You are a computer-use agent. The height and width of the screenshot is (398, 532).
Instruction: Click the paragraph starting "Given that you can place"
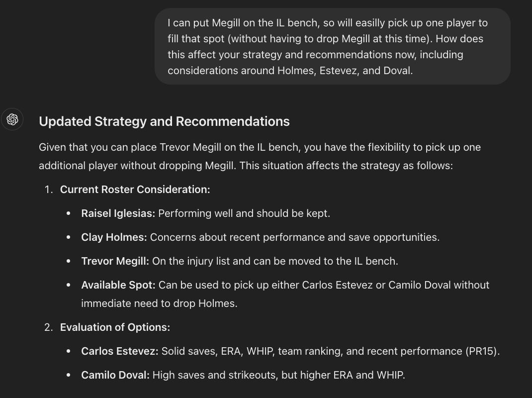pyautogui.click(x=260, y=156)
